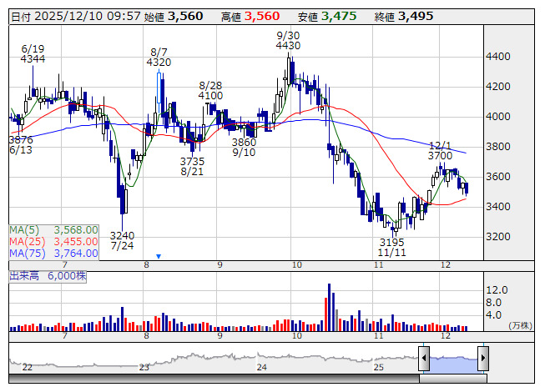Click the 4400 price axis label
The height and width of the screenshot is (392, 545).
pyautogui.click(x=498, y=56)
